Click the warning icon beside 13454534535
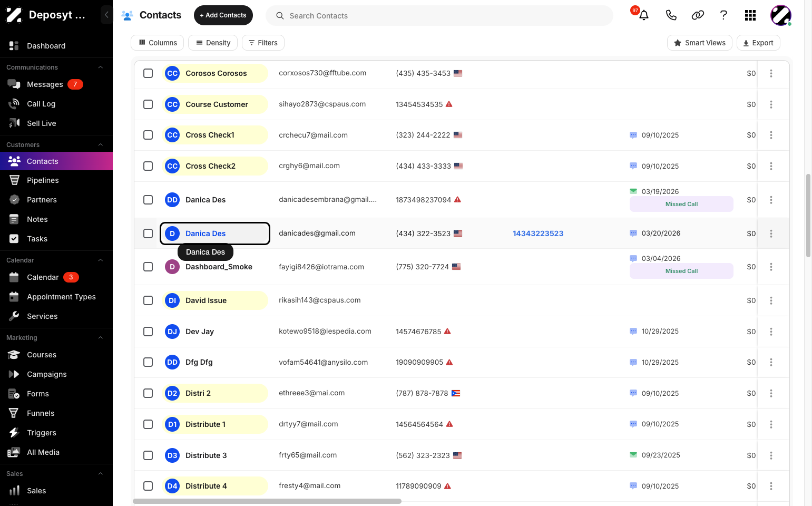Screen dimensions: 812x506 [x=449, y=104]
